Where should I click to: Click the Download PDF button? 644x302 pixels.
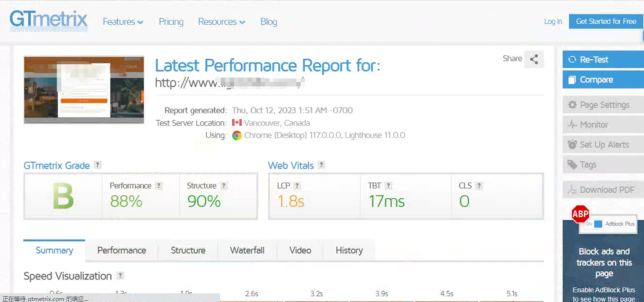[x=603, y=190]
